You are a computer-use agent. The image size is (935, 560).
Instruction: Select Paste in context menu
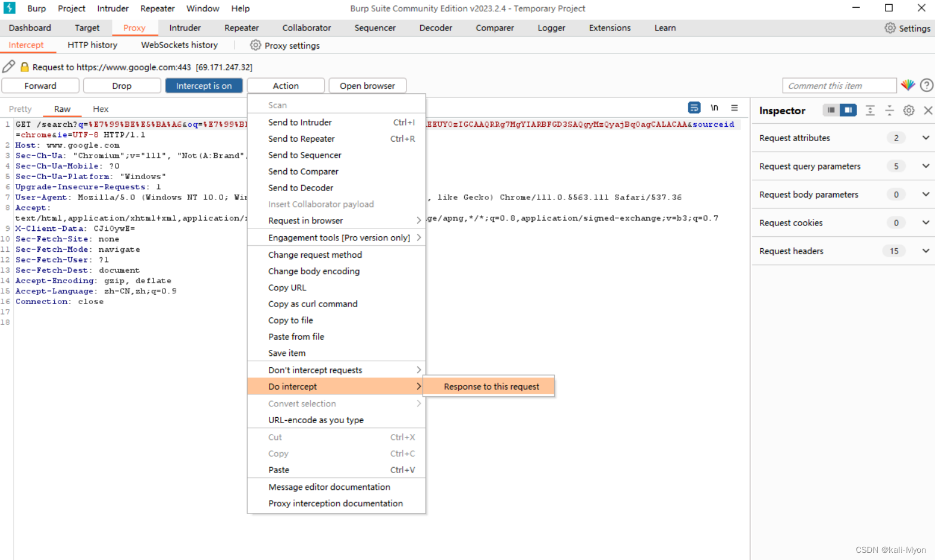336,470
